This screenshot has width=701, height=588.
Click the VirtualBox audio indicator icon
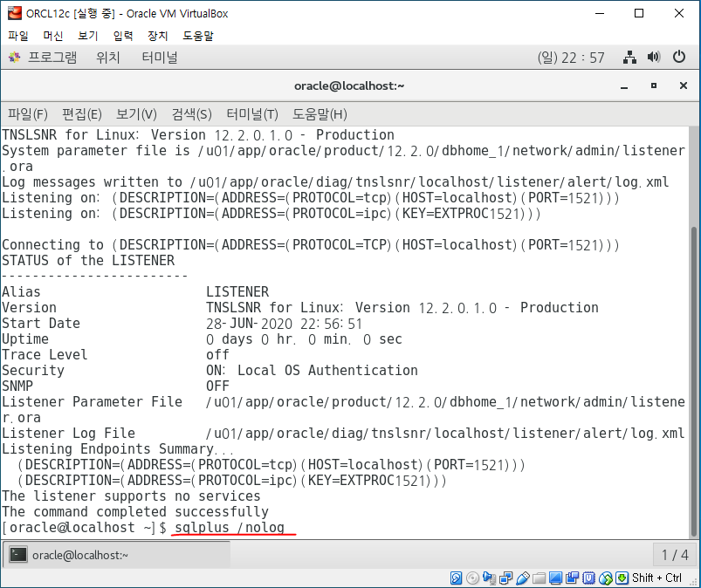pos(489,578)
